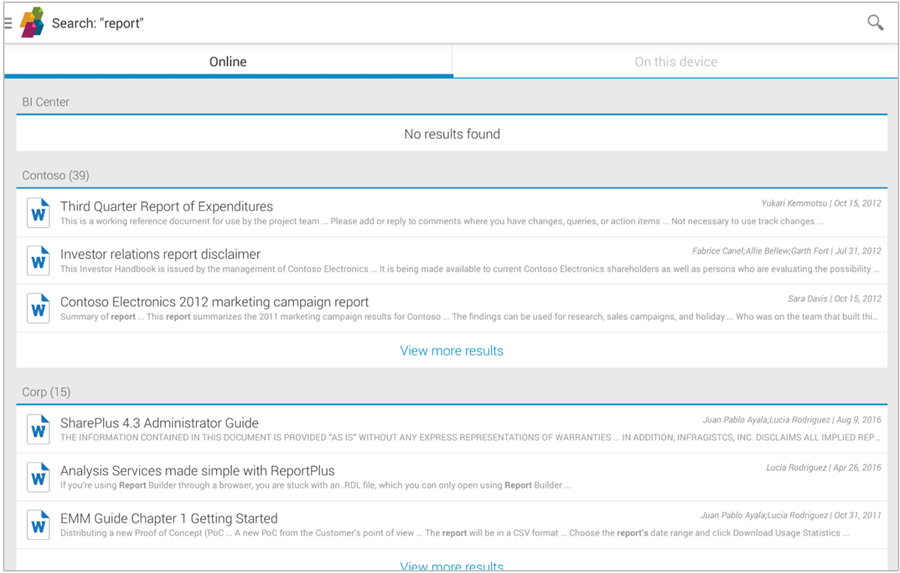
Task: Click author line ending Jul 31, 2012
Action: 786,251
